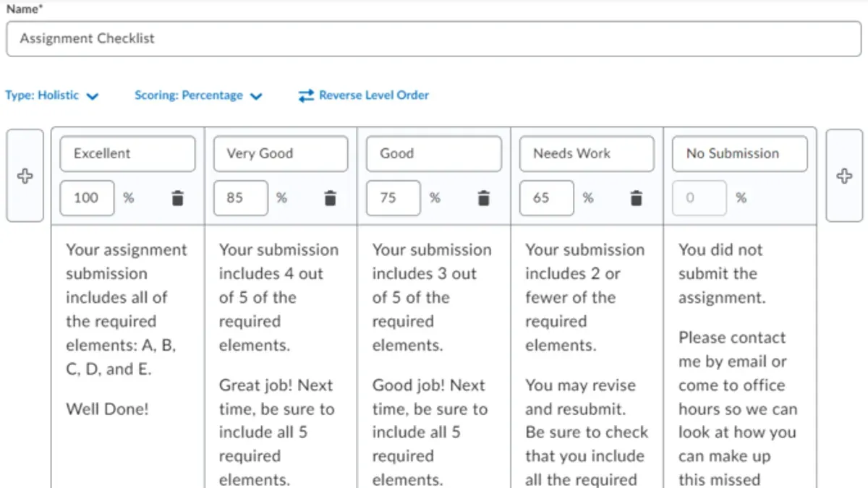Delete the Good level with its trash icon
This screenshot has width=868, height=488.
pyautogui.click(x=484, y=198)
